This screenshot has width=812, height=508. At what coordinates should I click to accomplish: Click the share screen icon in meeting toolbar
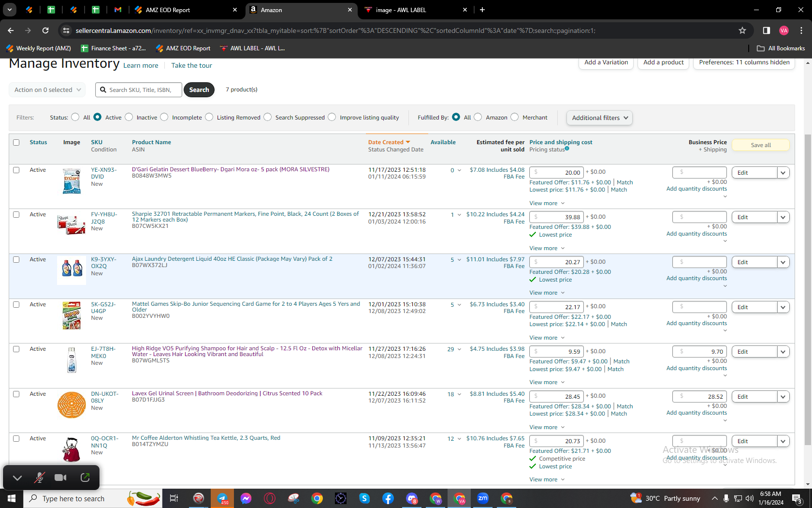click(x=85, y=478)
